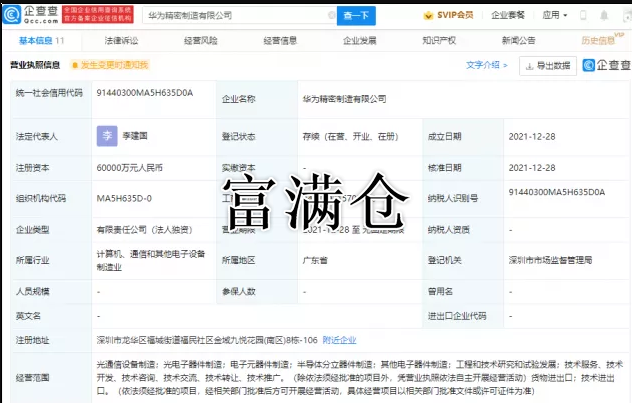Screen dimensions: 632x403
Task: Select taxpayer ID value under 纳税人识别号
Action: [557, 192]
